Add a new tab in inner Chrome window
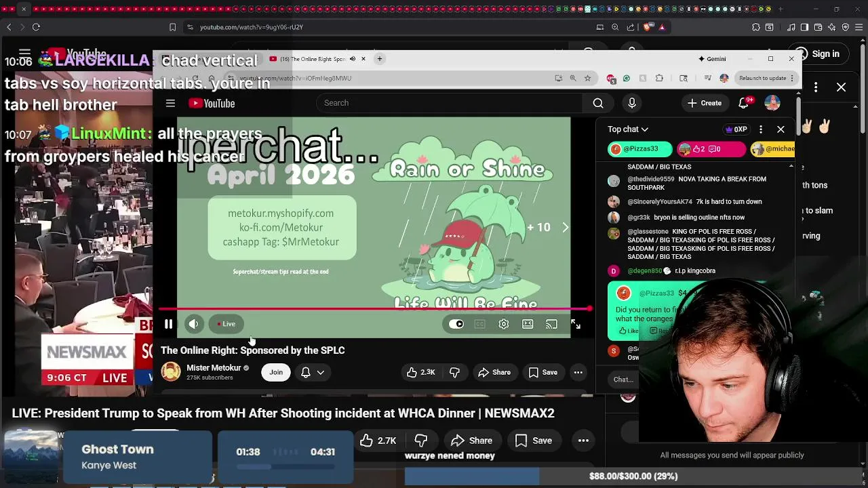The height and width of the screenshot is (488, 868). (x=380, y=59)
